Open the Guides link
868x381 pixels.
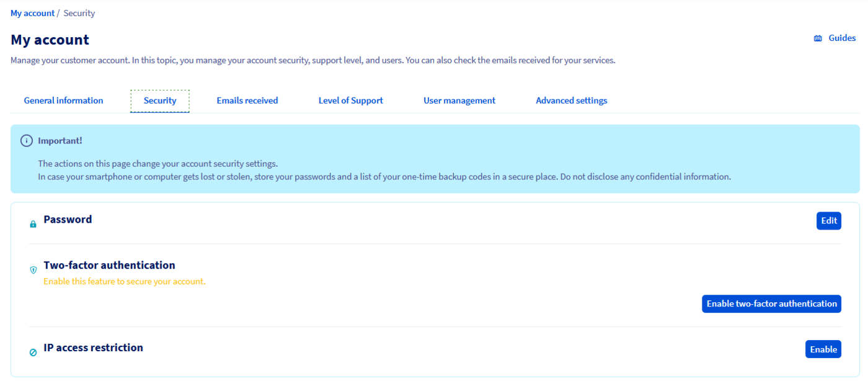pyautogui.click(x=841, y=37)
